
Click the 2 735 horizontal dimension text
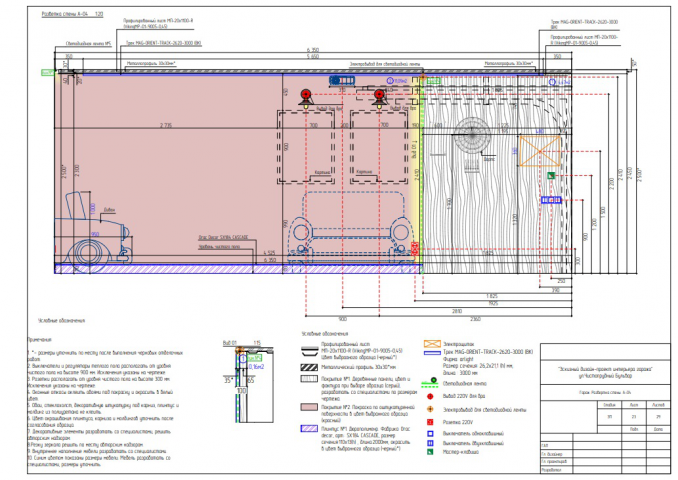[166, 125]
